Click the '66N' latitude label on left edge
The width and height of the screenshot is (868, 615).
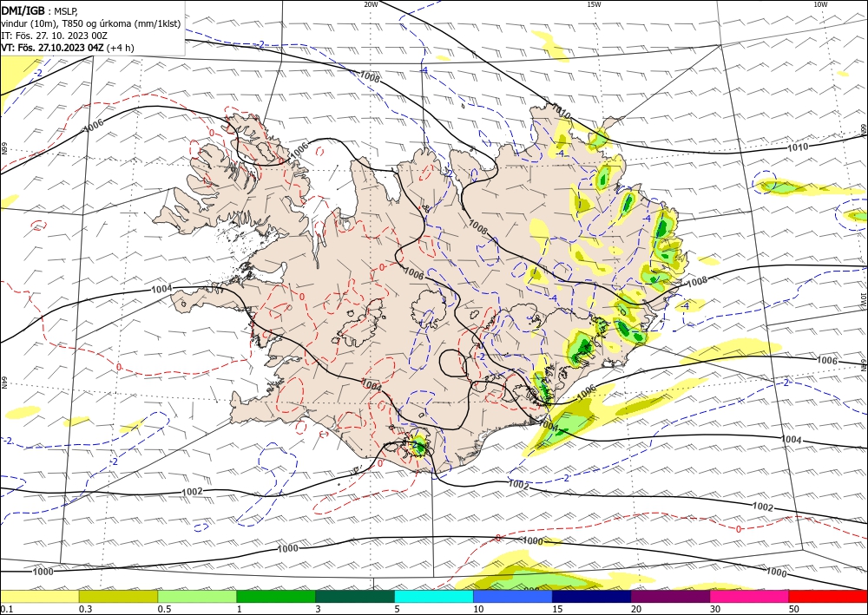point(3,148)
